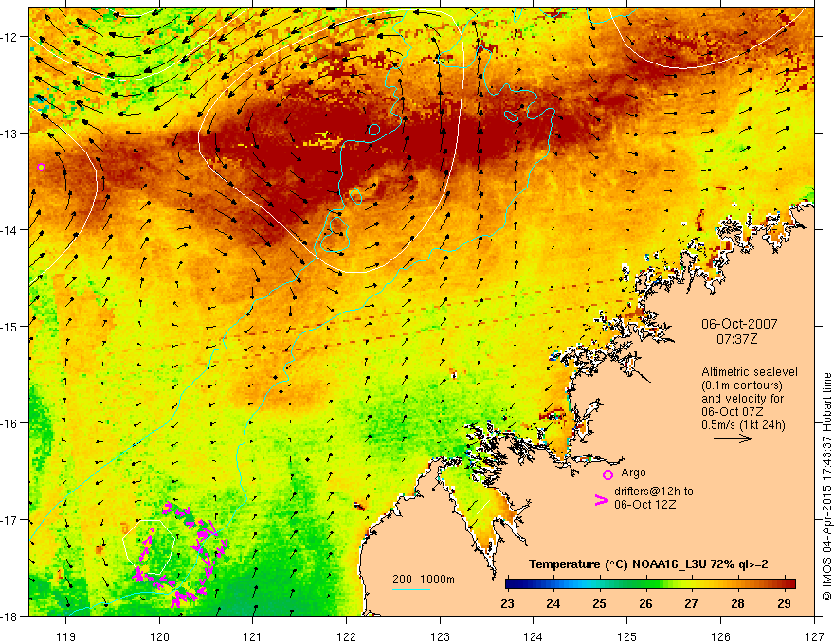Click the longitude axis label '127'
Screen dimensions: 834x644
(814, 636)
